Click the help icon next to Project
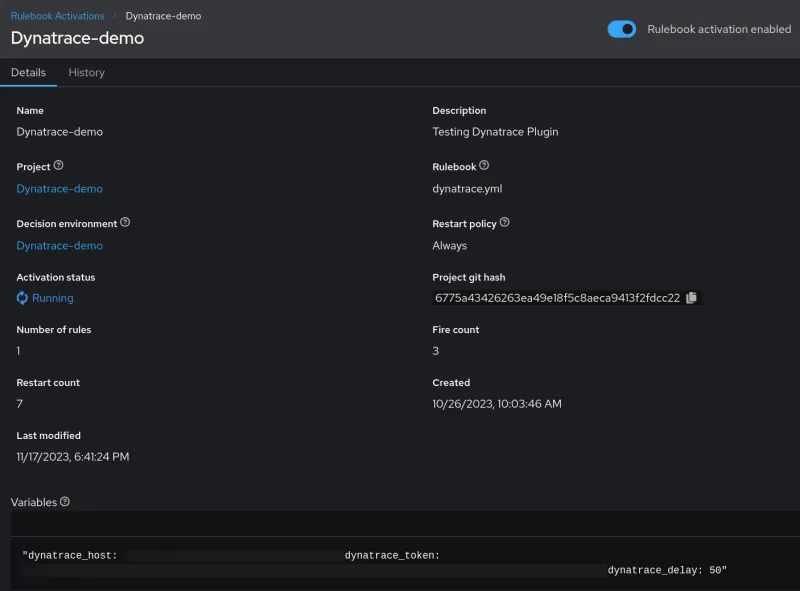The image size is (800, 591). pos(58,166)
